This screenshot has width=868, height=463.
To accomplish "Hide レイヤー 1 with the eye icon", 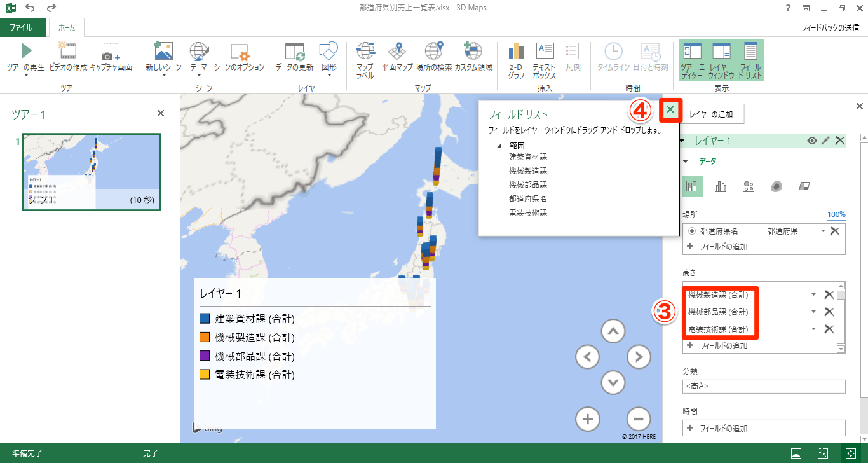I will (811, 141).
